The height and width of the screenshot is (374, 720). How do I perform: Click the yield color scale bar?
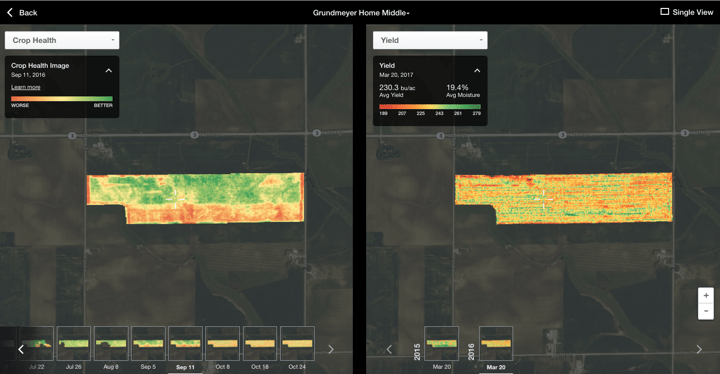pos(430,106)
